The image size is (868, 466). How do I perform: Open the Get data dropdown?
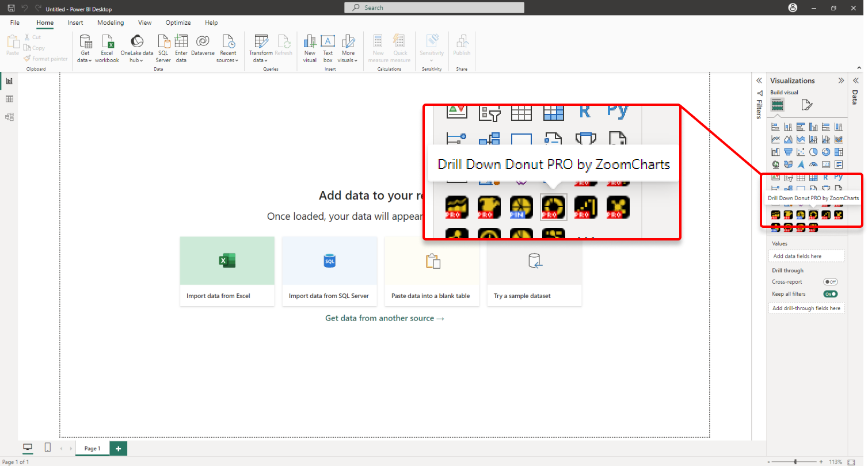point(85,49)
